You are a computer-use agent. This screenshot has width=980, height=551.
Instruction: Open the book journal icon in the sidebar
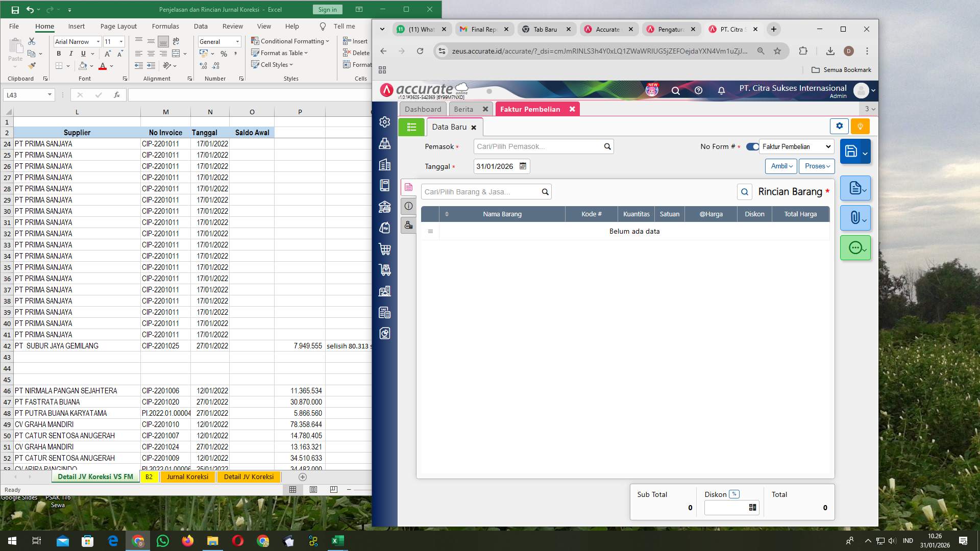385,185
